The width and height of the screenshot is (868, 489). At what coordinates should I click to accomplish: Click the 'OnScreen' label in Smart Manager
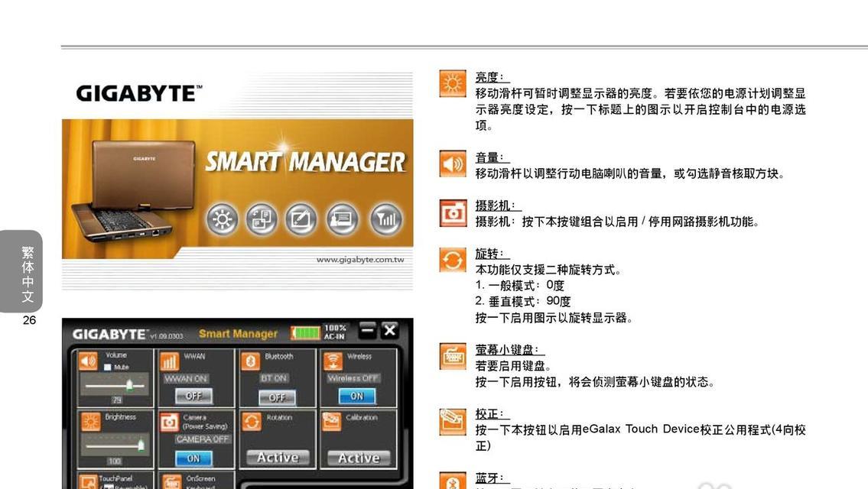(x=200, y=478)
